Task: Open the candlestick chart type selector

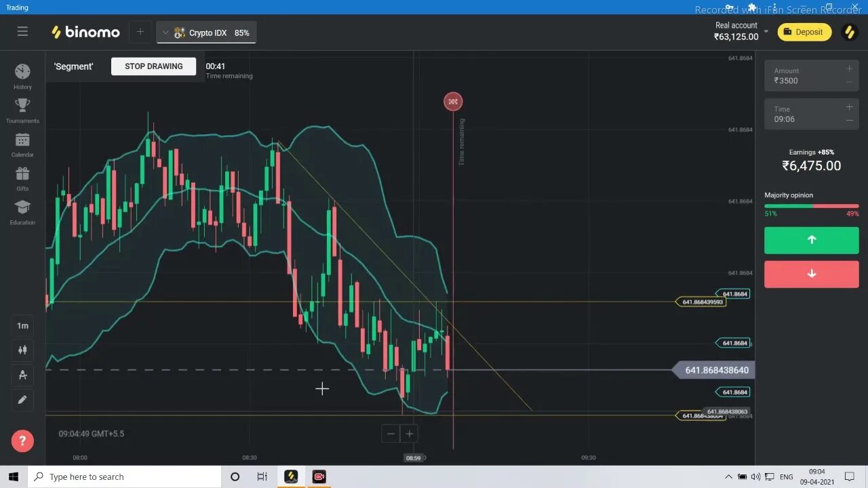Action: coord(22,350)
